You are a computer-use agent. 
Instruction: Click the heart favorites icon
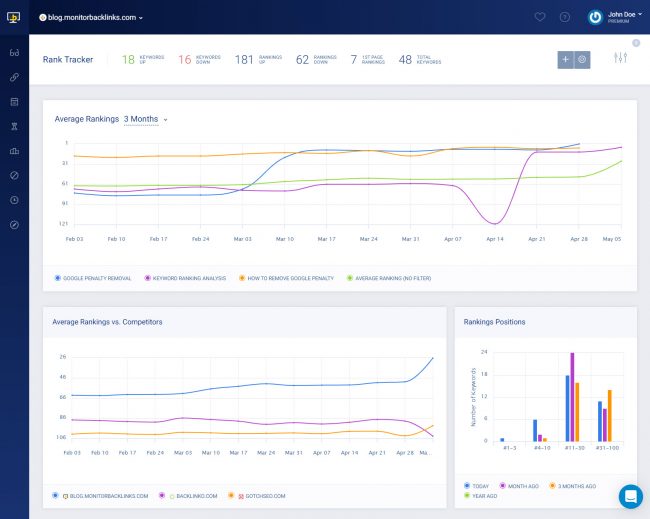(541, 17)
